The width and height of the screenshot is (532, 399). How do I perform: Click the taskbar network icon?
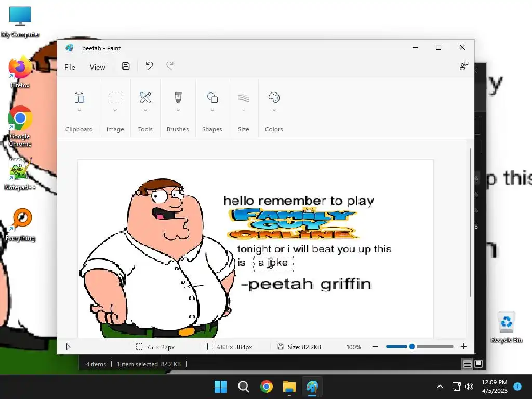click(457, 387)
